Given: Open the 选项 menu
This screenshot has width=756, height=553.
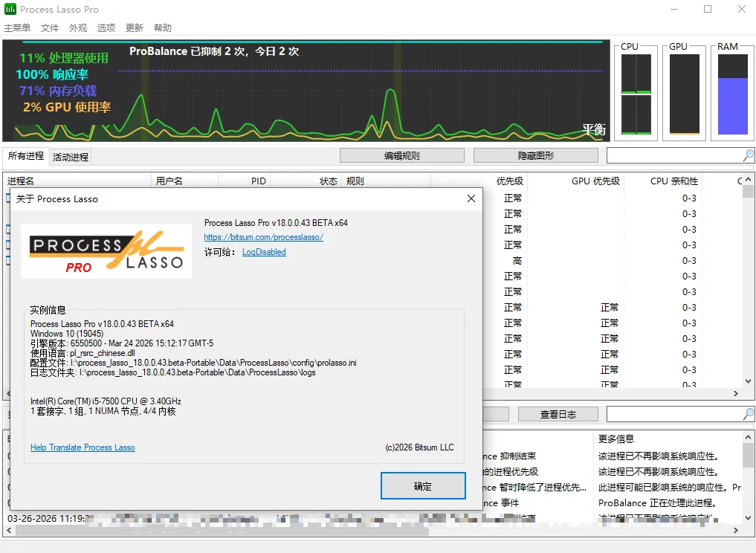Looking at the screenshot, I should 104,28.
